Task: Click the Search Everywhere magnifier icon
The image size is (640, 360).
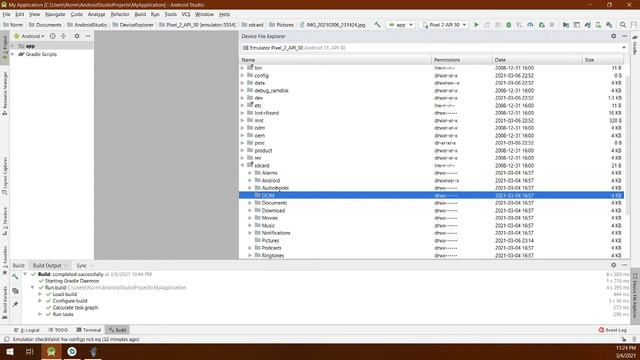Action: (623, 25)
